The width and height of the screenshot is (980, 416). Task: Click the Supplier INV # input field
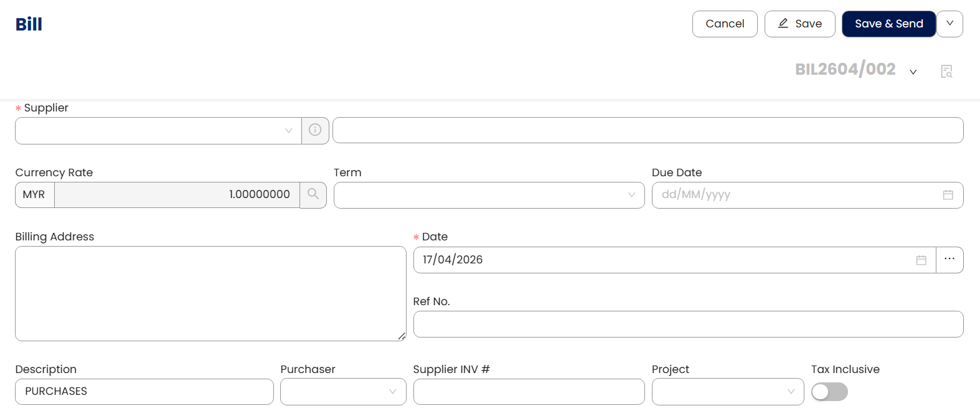(x=529, y=392)
